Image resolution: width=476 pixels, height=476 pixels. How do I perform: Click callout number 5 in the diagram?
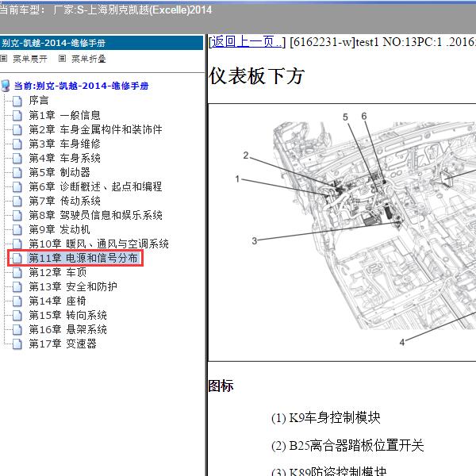[x=345, y=117]
